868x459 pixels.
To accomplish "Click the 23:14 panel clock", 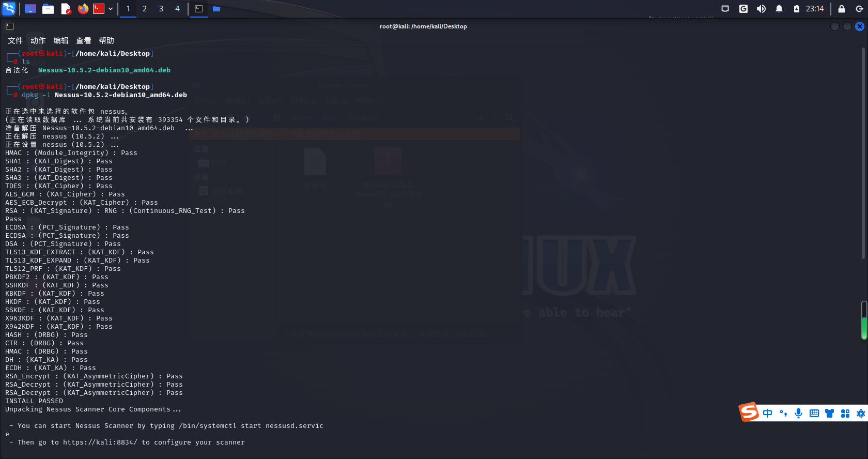I will (x=815, y=9).
